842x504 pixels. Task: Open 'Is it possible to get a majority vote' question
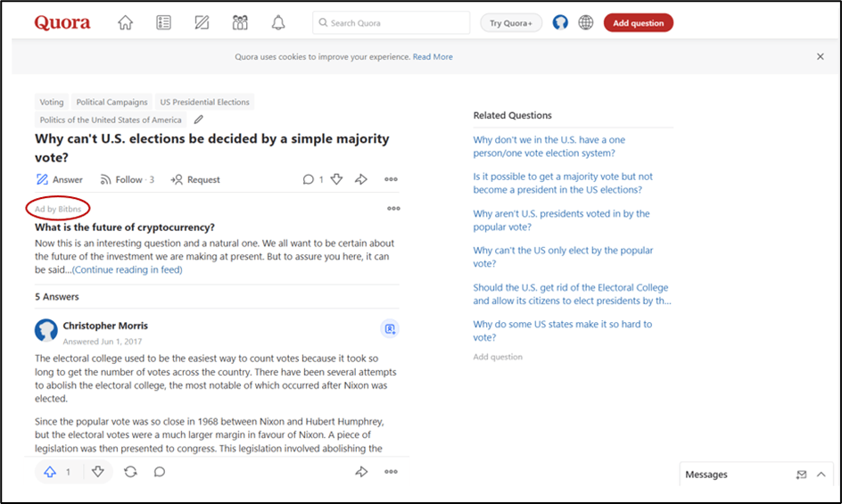563,183
